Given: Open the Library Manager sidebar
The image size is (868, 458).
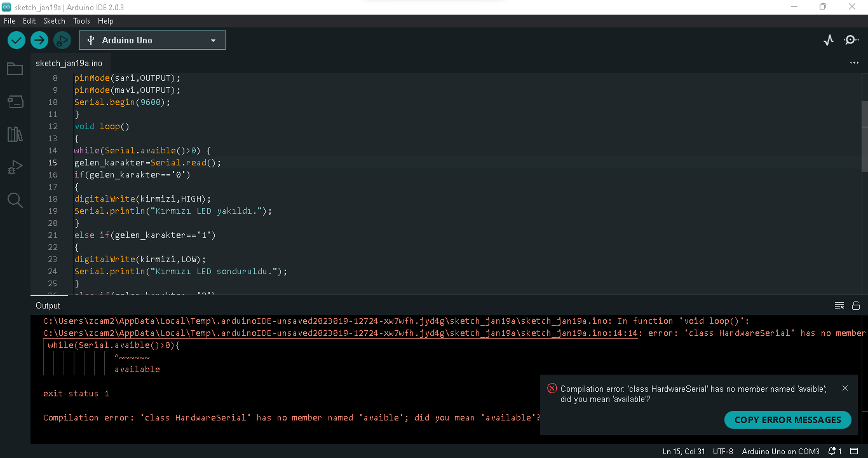Looking at the screenshot, I should pos(15,134).
